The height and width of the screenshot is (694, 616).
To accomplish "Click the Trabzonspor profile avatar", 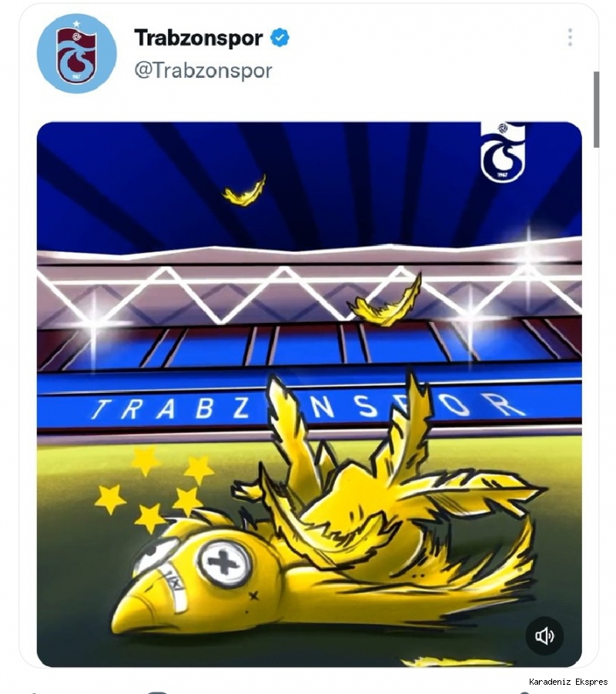I will [77, 53].
